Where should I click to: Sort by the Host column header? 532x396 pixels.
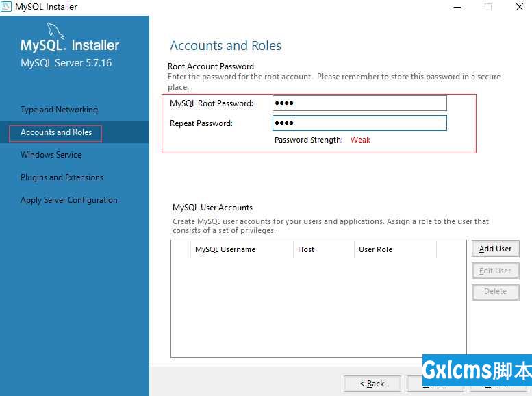[x=323, y=249]
